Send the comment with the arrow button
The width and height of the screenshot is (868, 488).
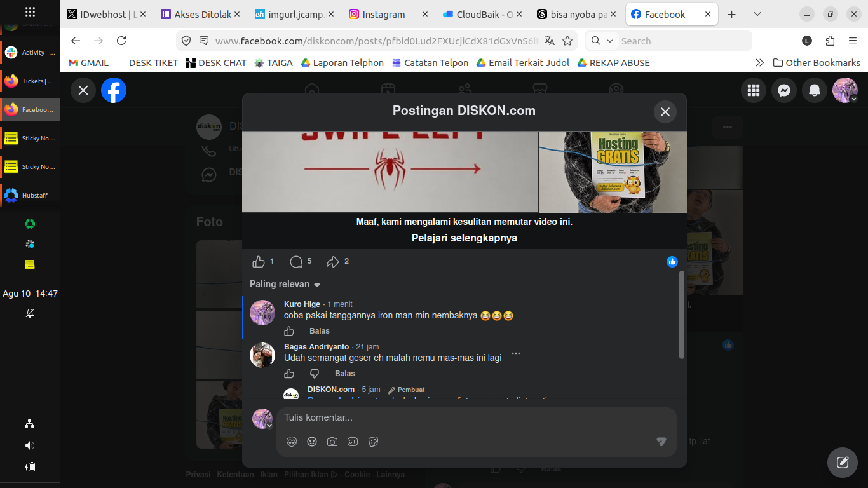(x=661, y=442)
